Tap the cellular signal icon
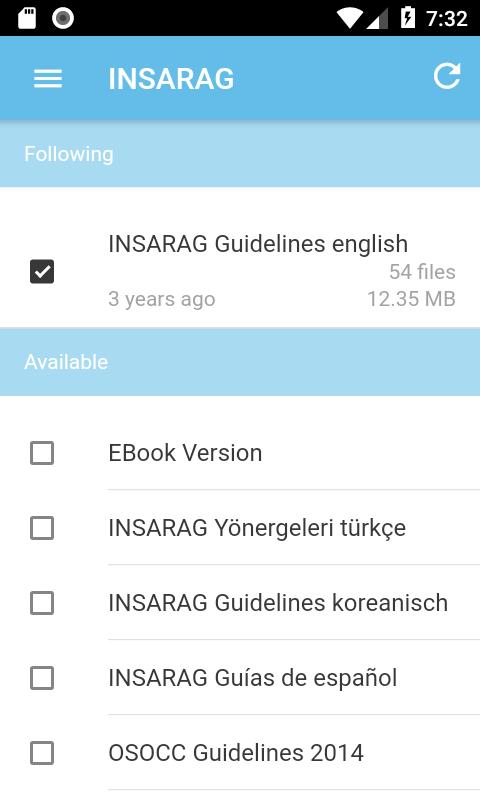The height and width of the screenshot is (800, 480). coord(378,19)
